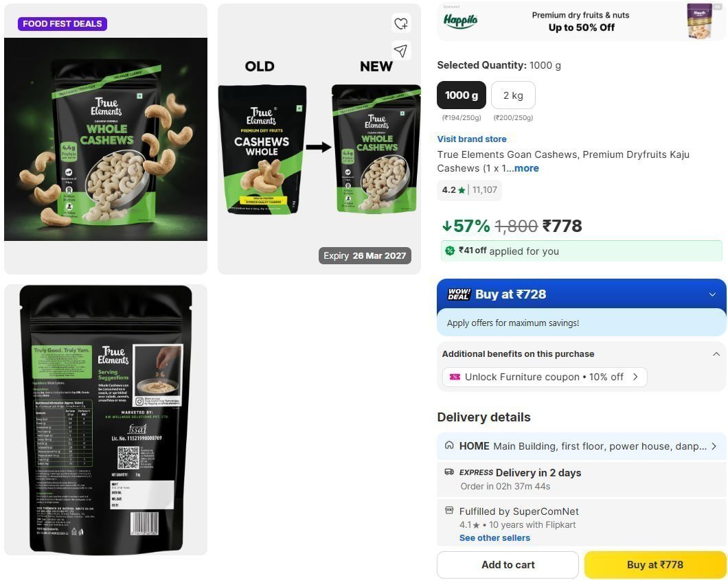The image size is (728, 580).
Task: Open Unlock Furniture coupon 10% off
Action: click(x=545, y=377)
